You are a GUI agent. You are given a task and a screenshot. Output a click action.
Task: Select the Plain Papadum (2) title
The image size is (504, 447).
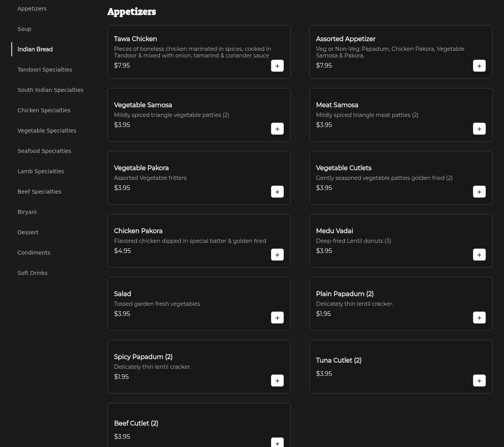(345, 294)
